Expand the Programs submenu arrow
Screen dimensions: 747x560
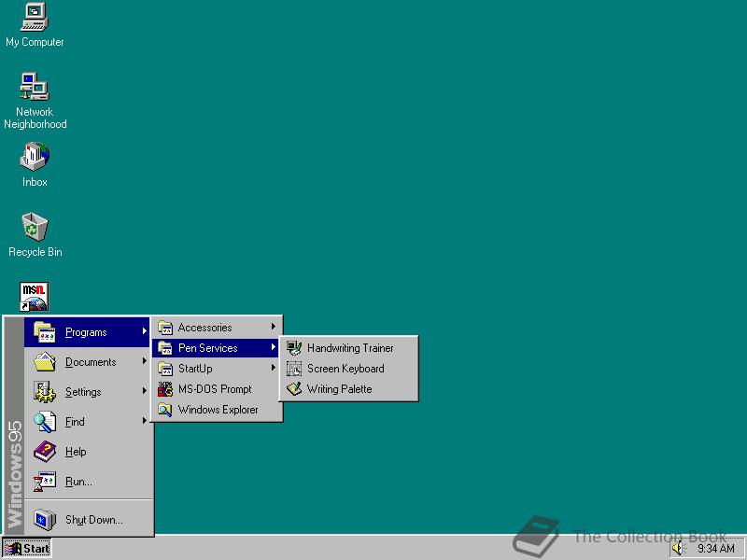145,331
